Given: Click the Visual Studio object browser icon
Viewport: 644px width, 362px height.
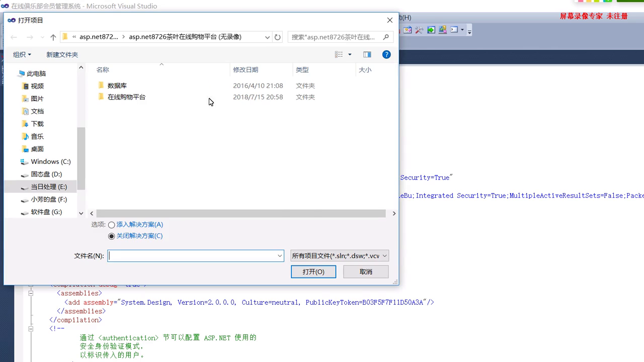Looking at the screenshot, I should click(443, 30).
